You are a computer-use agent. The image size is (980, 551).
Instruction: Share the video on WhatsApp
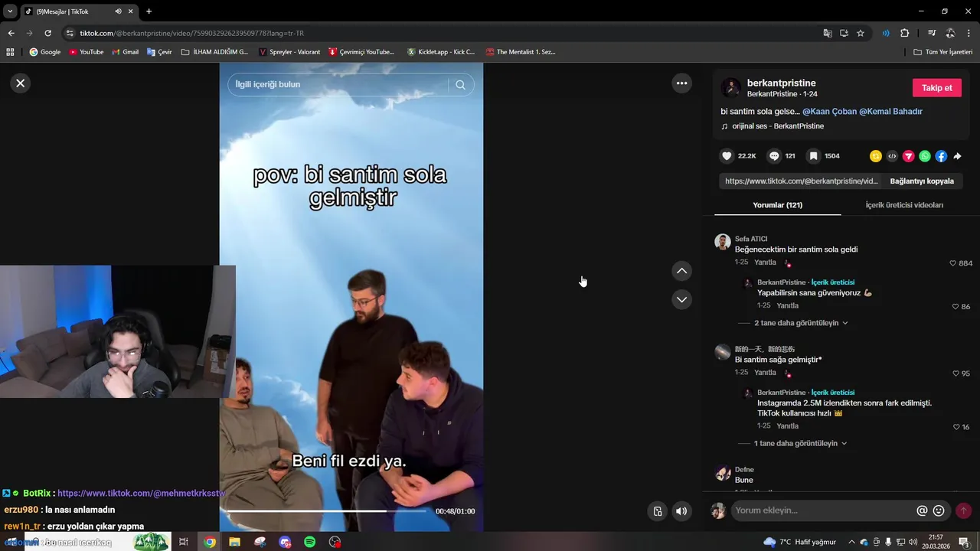point(925,156)
